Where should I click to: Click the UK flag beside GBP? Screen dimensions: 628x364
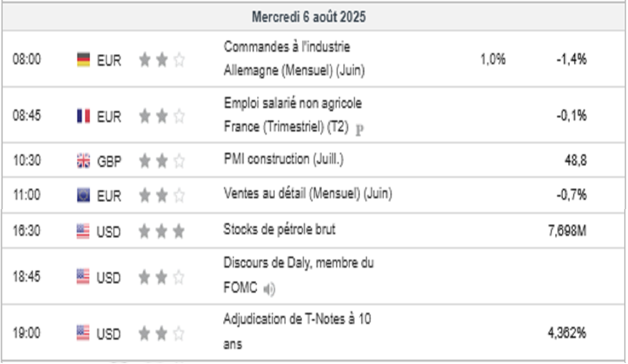[84, 161]
